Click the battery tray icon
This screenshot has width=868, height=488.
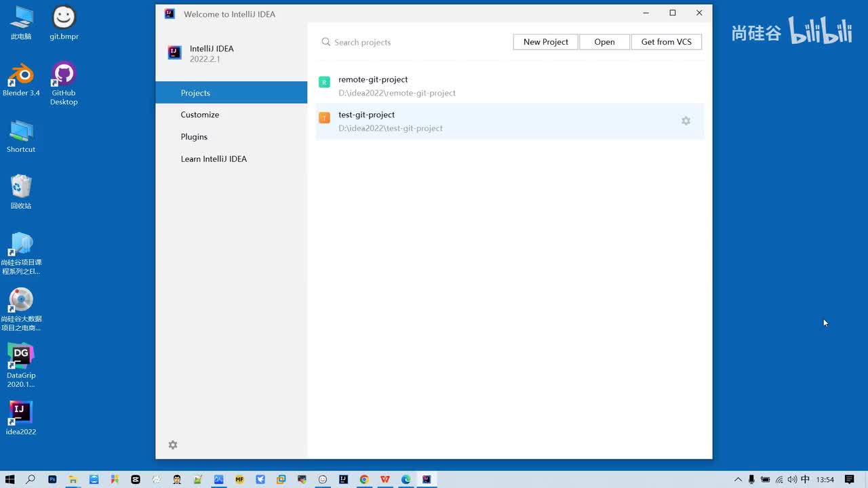click(766, 479)
